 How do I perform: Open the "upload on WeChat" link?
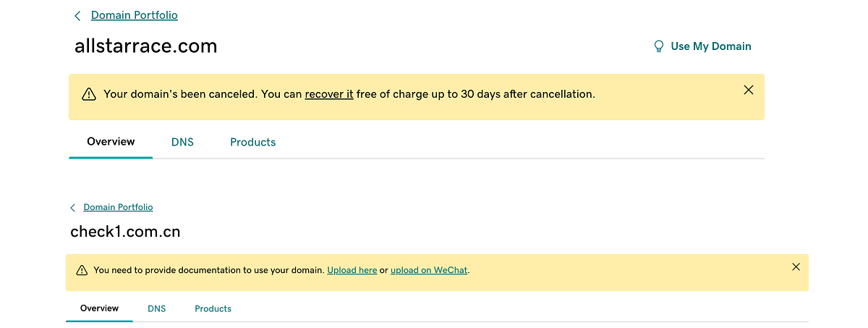(x=429, y=270)
